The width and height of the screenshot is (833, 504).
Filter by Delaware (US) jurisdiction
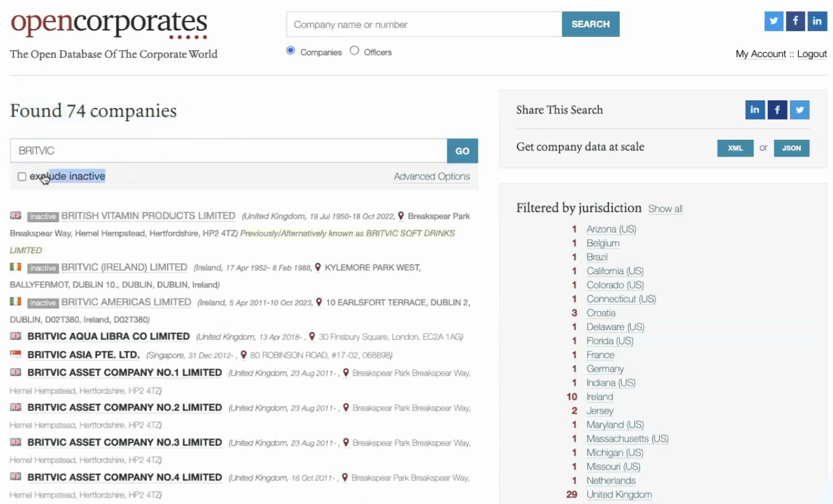coord(615,327)
